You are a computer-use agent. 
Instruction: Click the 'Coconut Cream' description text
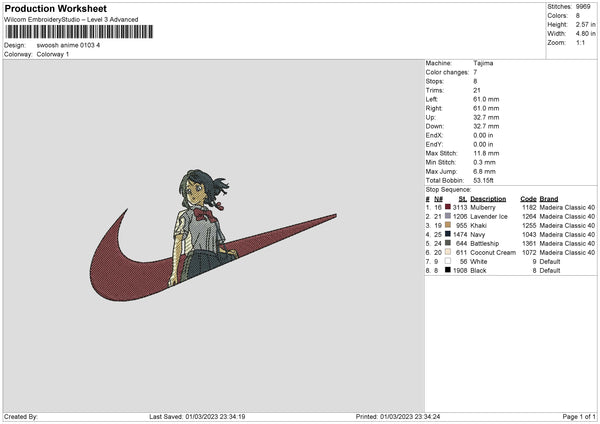493,253
